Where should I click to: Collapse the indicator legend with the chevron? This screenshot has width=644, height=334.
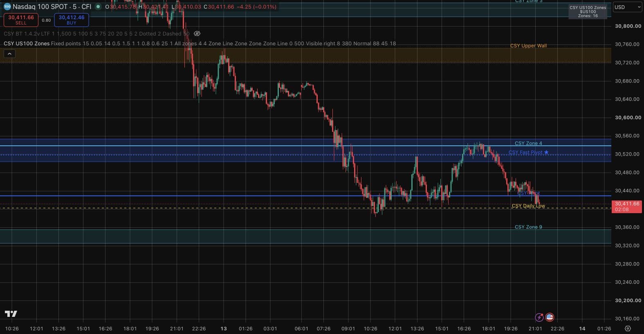(x=9, y=53)
